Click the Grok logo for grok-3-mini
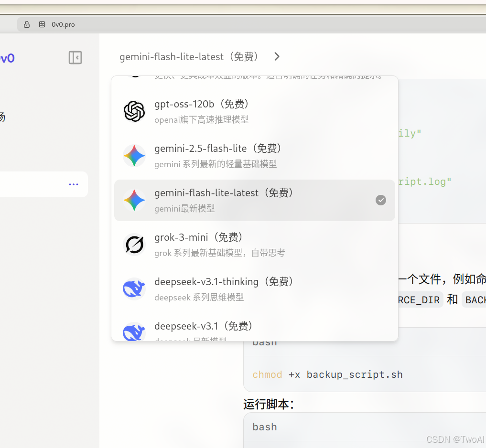The image size is (486, 448). pyautogui.click(x=134, y=245)
